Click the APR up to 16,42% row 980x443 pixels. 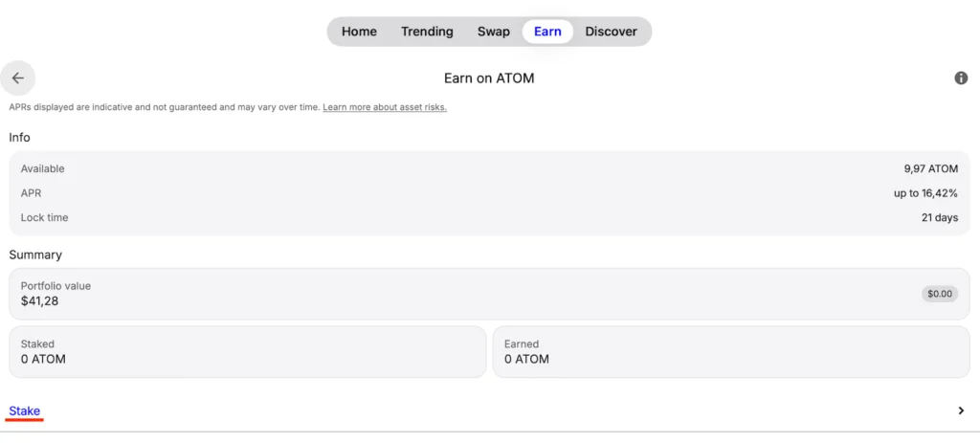tap(489, 193)
